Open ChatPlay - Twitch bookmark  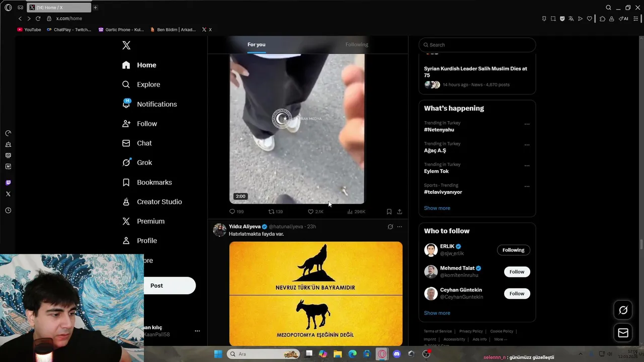coord(69,30)
